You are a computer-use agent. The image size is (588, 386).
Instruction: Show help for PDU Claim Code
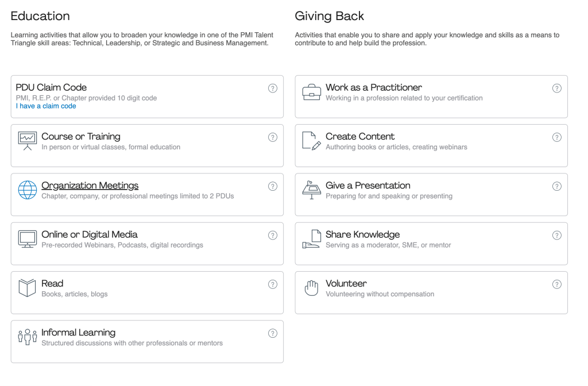(x=273, y=88)
